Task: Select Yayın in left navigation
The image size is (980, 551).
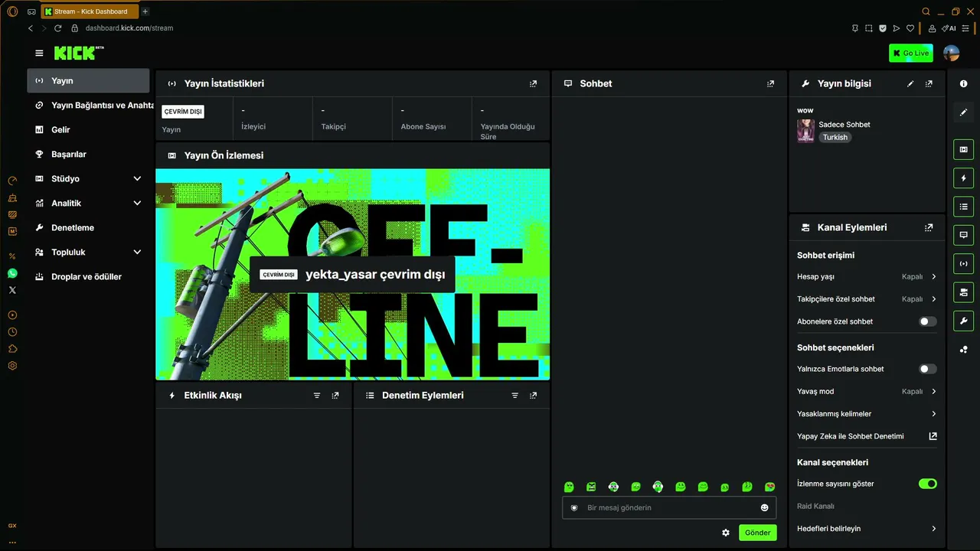Action: tap(88, 80)
